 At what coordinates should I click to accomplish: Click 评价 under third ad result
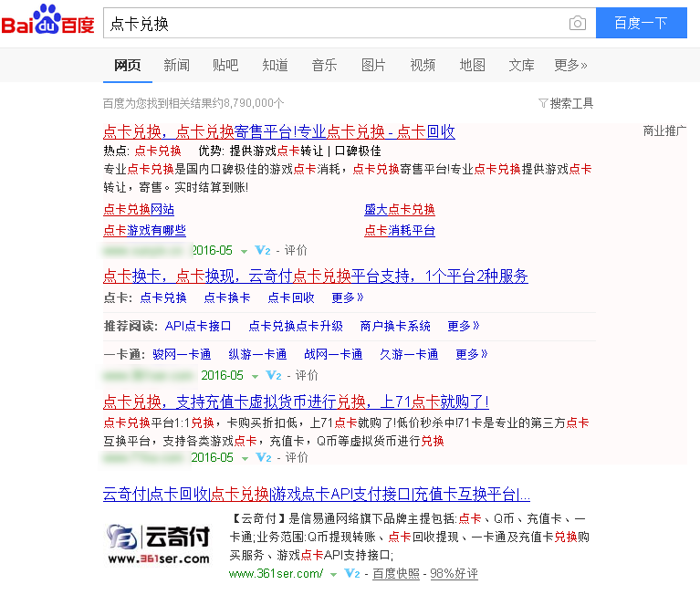[297, 457]
